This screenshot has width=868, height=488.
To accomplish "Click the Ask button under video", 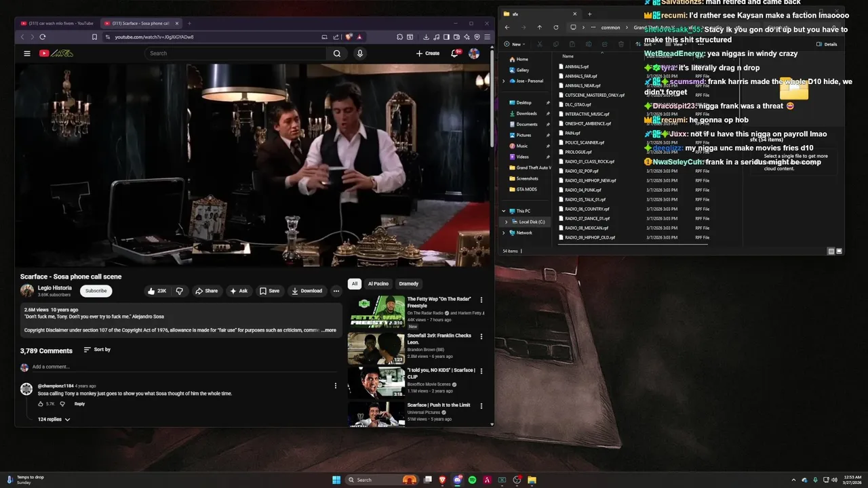I will (239, 291).
